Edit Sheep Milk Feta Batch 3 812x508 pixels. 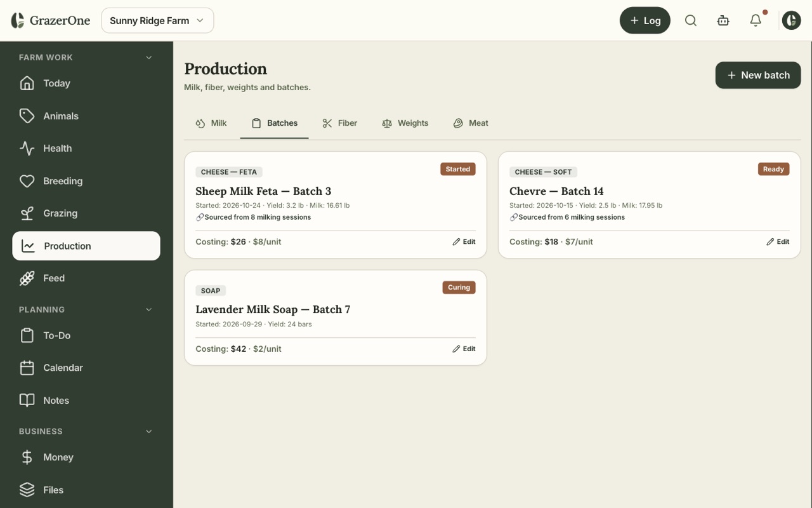coord(464,242)
